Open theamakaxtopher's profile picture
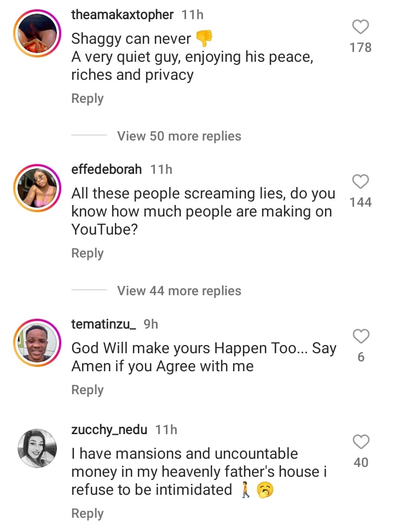 tap(37, 34)
